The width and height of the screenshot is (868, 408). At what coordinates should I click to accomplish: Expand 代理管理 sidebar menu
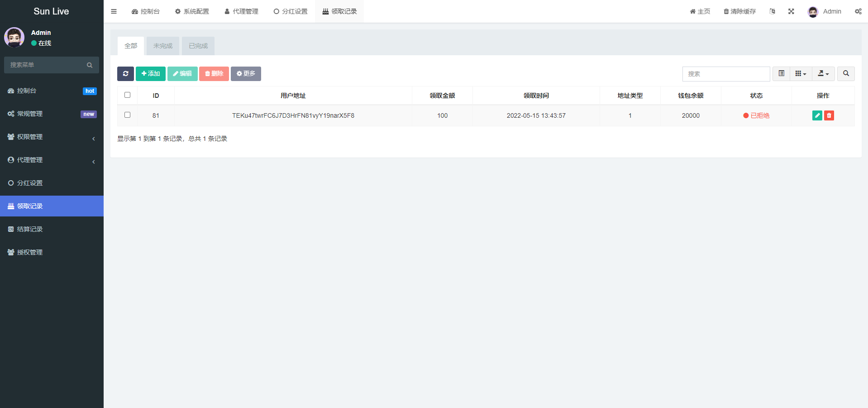click(x=52, y=160)
